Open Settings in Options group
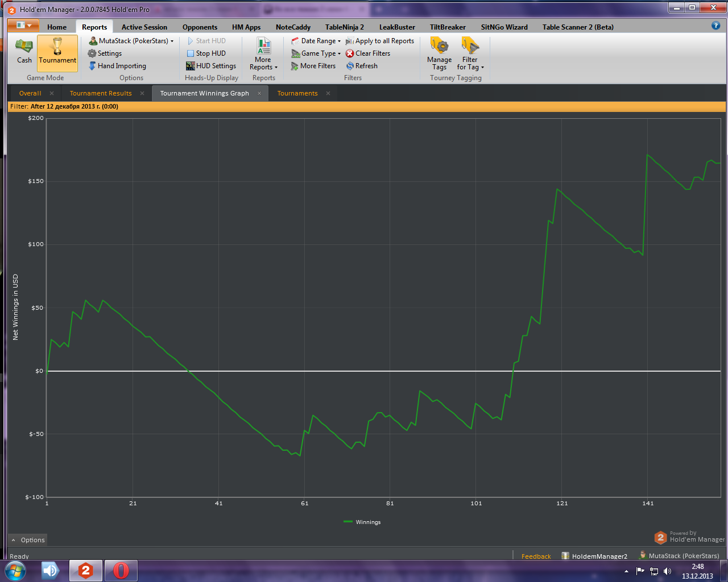 (x=105, y=53)
